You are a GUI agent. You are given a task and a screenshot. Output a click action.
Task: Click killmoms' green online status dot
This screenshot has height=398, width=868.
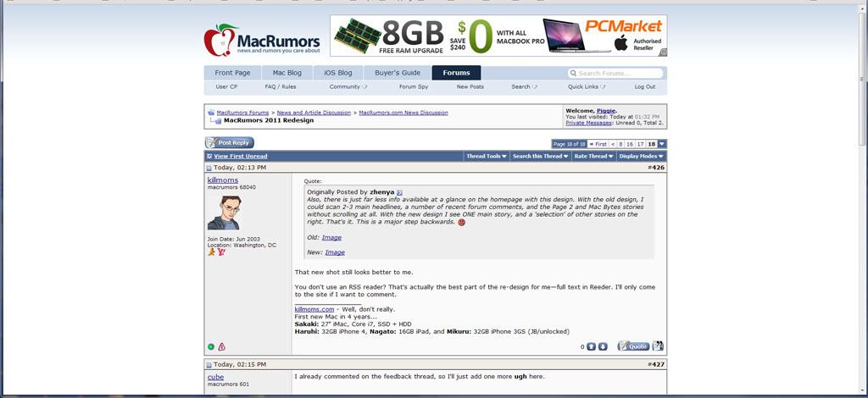211,346
